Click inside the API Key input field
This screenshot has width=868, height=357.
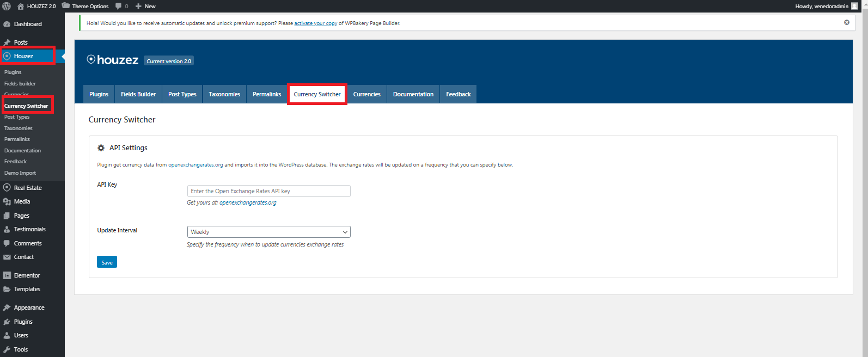(268, 191)
